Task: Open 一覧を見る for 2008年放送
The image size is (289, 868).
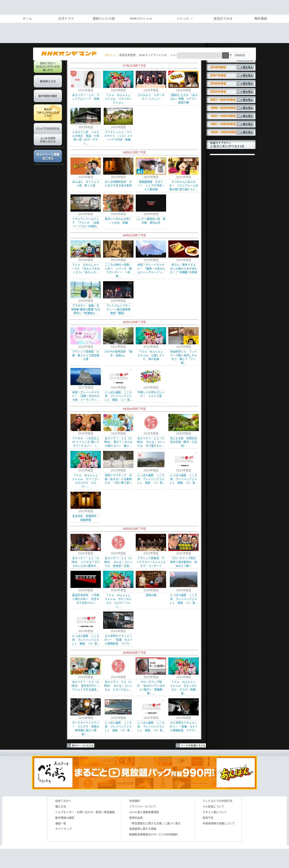Action: coord(245,67)
